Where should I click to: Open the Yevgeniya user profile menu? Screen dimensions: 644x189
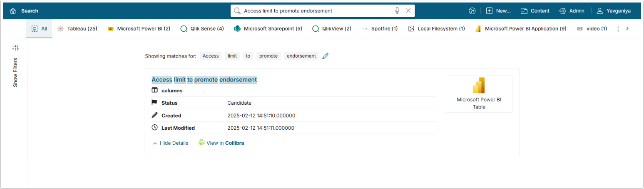614,11
